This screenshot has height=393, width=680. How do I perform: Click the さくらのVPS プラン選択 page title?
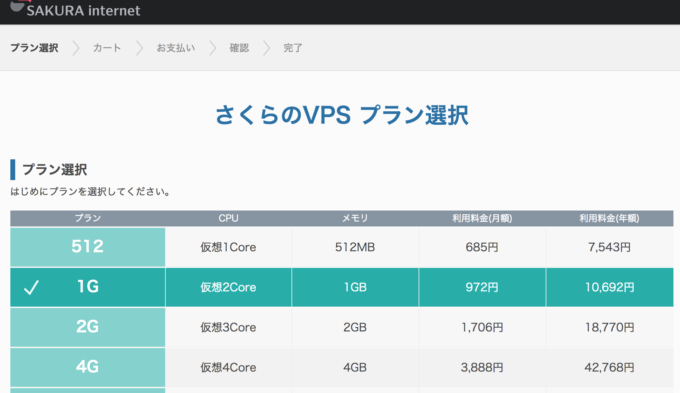342,115
